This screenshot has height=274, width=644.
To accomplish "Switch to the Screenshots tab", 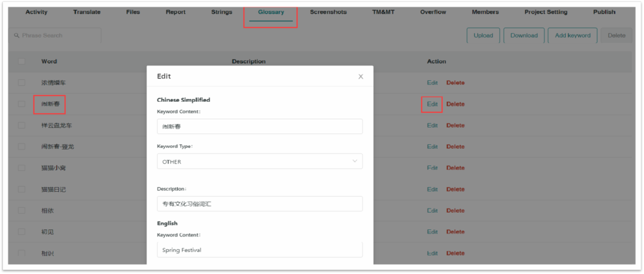I will point(328,13).
